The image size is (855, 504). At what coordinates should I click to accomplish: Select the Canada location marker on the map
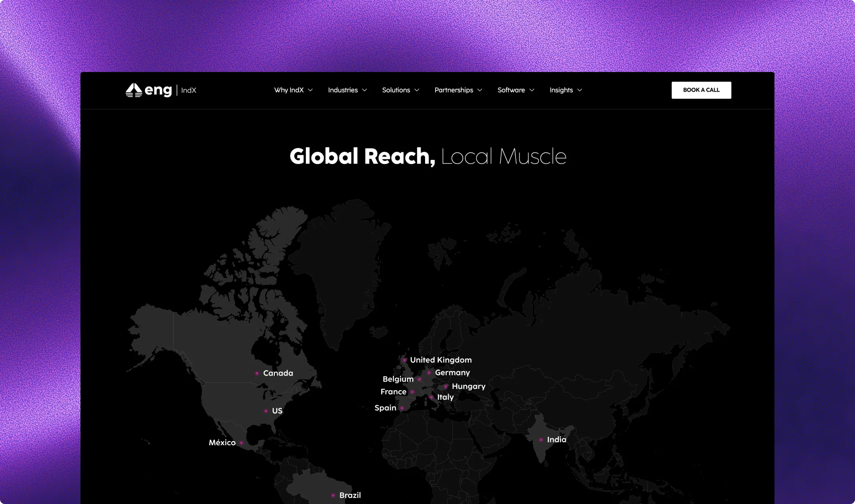(x=257, y=373)
